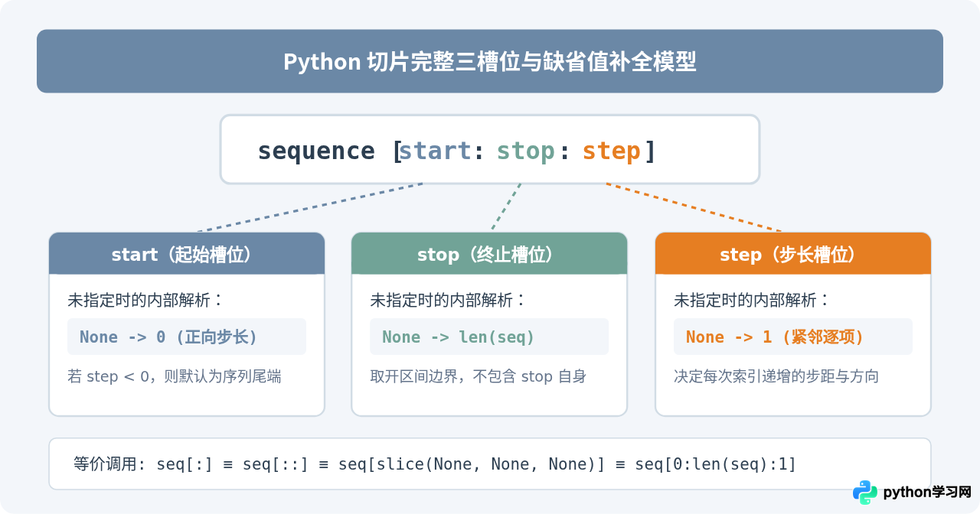Click the note '决定每次索引递增的步距与方向'
980x514 pixels.
(x=776, y=376)
